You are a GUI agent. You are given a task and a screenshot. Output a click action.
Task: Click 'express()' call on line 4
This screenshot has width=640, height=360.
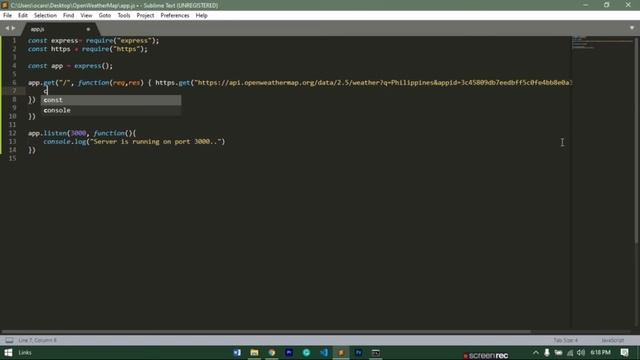click(x=91, y=66)
